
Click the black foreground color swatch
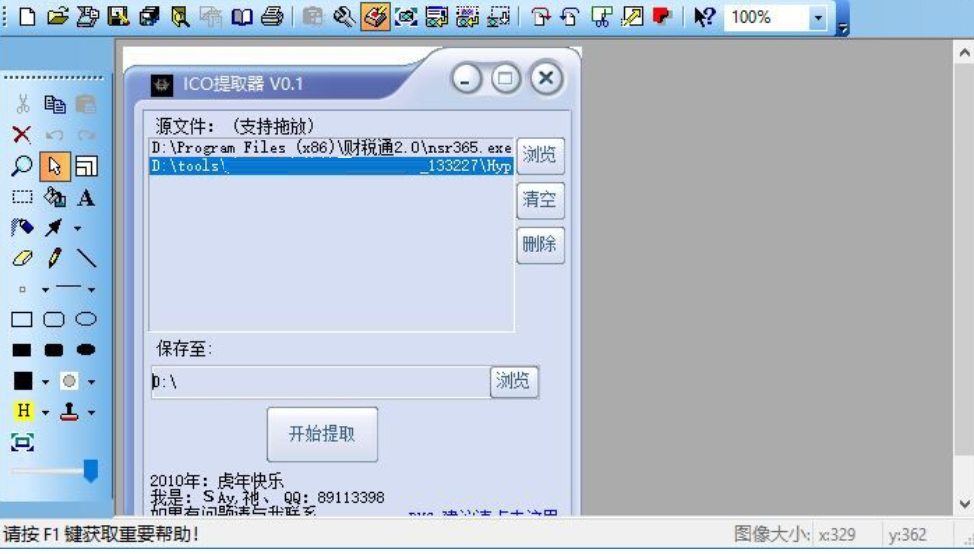23,381
